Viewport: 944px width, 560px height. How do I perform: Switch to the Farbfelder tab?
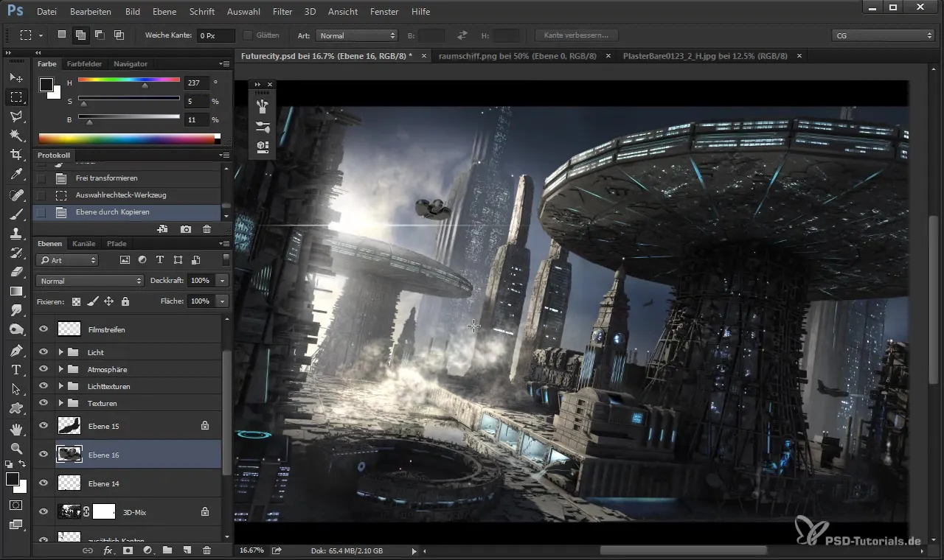(84, 64)
